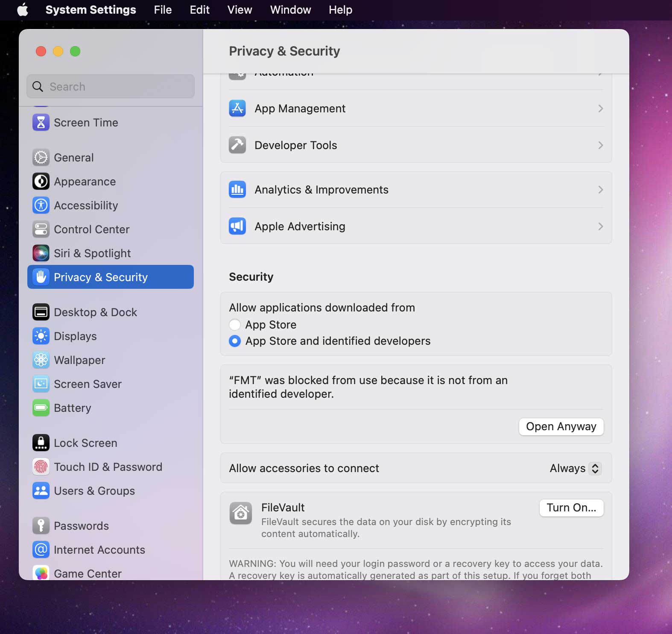Click the Privacy & Security hand icon
This screenshot has width=672, height=634.
coord(41,277)
